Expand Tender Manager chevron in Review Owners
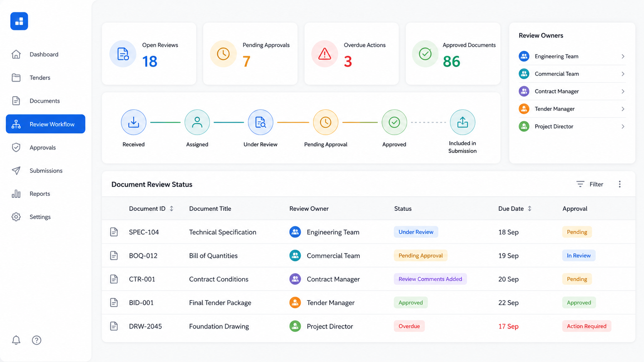Image resolution: width=644 pixels, height=362 pixels. click(623, 109)
